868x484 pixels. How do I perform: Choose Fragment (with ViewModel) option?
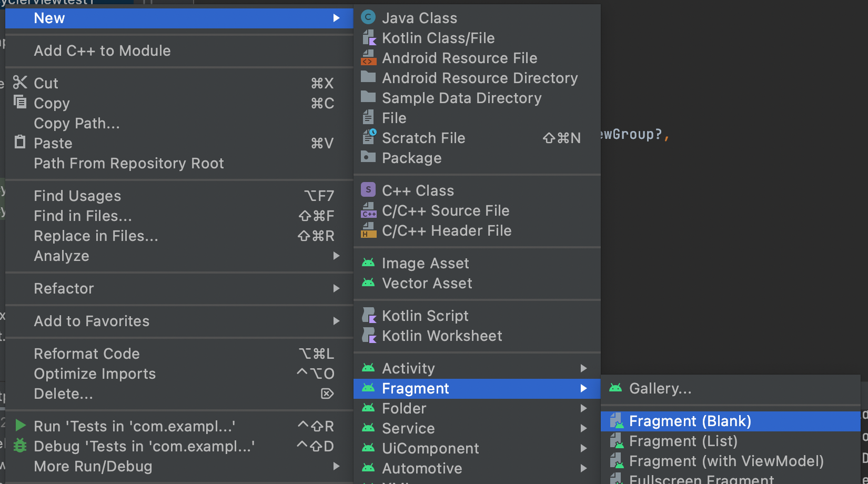coord(726,461)
